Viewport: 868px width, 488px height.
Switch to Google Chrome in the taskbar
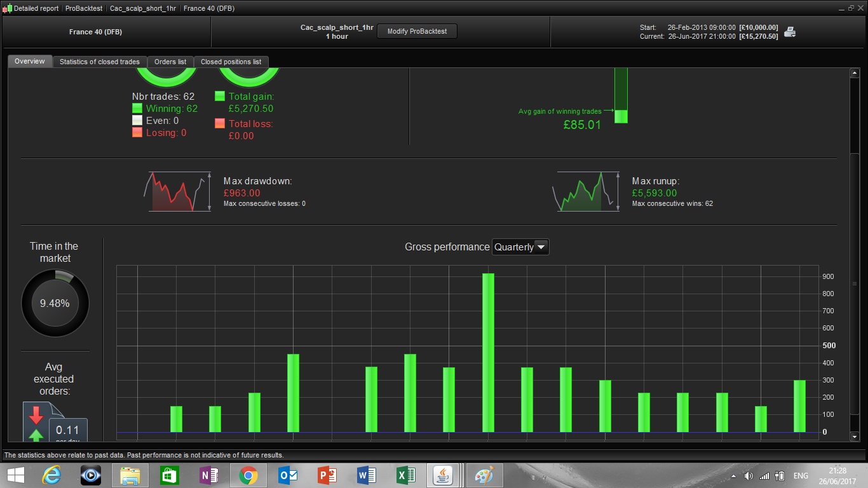pyautogui.click(x=248, y=475)
